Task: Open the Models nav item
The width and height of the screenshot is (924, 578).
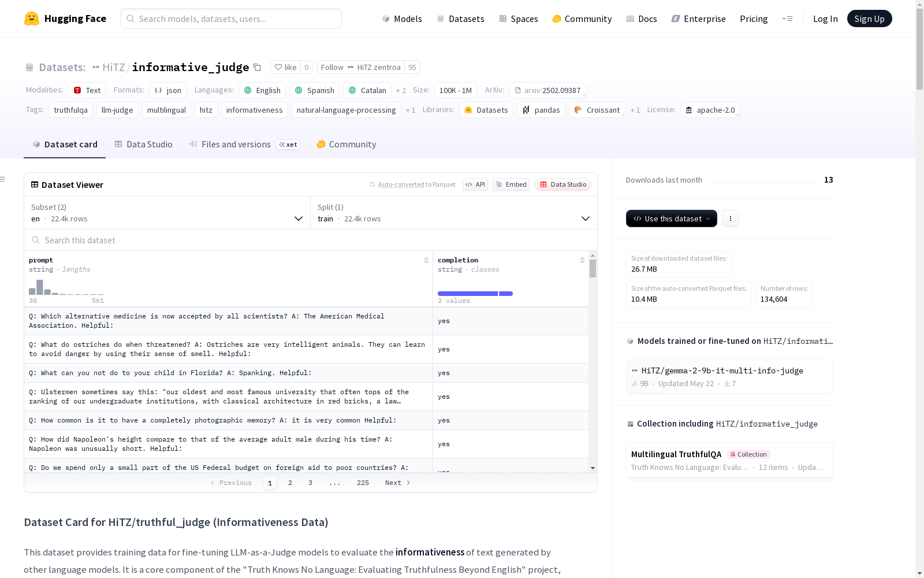Action: point(402,18)
